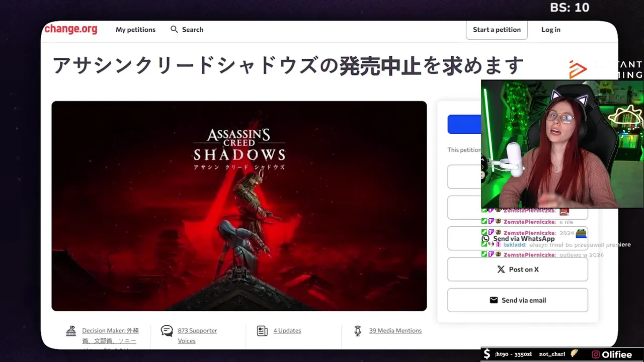Click the Olifiee Instagram handle text

point(617,354)
